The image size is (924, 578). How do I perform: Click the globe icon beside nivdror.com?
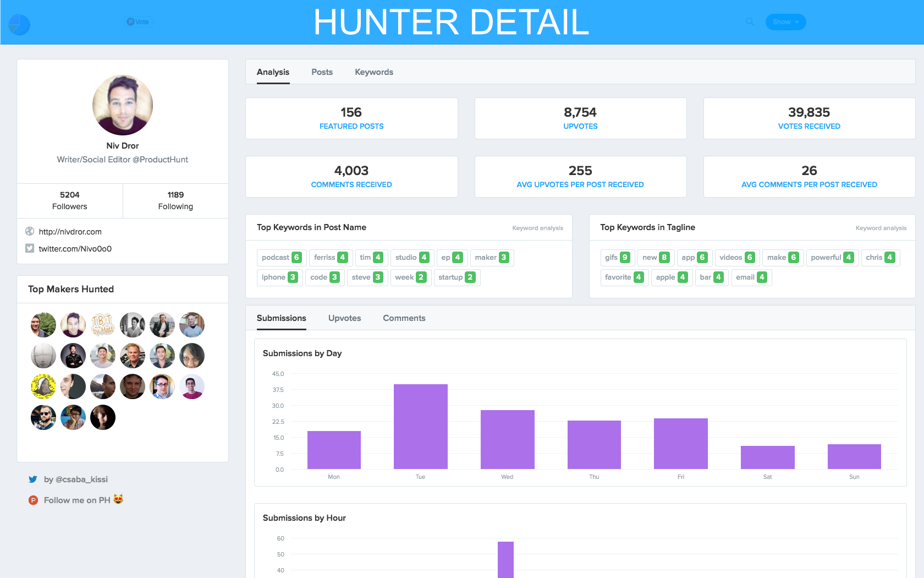[x=30, y=231]
